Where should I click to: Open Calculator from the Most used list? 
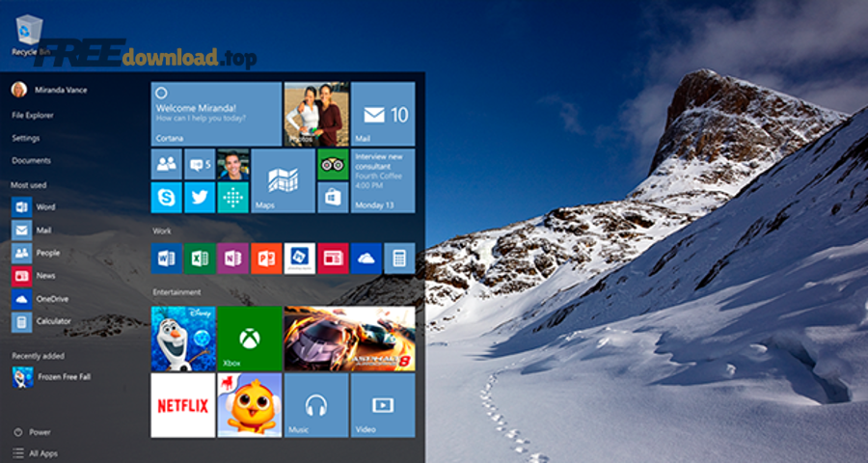coord(41,321)
